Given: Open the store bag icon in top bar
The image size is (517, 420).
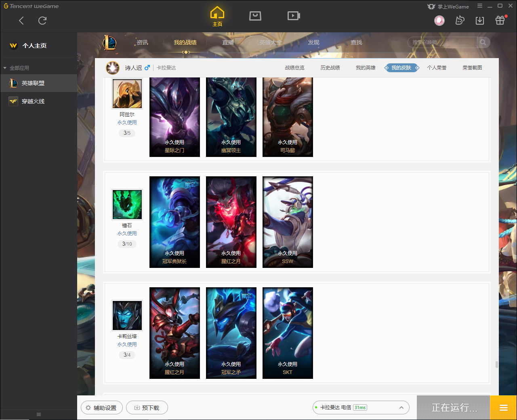Looking at the screenshot, I should click(x=255, y=16).
